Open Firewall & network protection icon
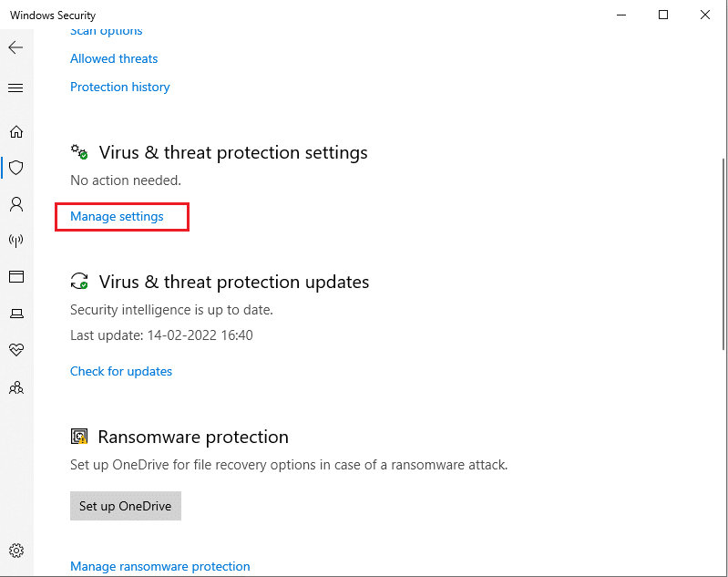Image resolution: width=728 pixels, height=577 pixels. (16, 240)
